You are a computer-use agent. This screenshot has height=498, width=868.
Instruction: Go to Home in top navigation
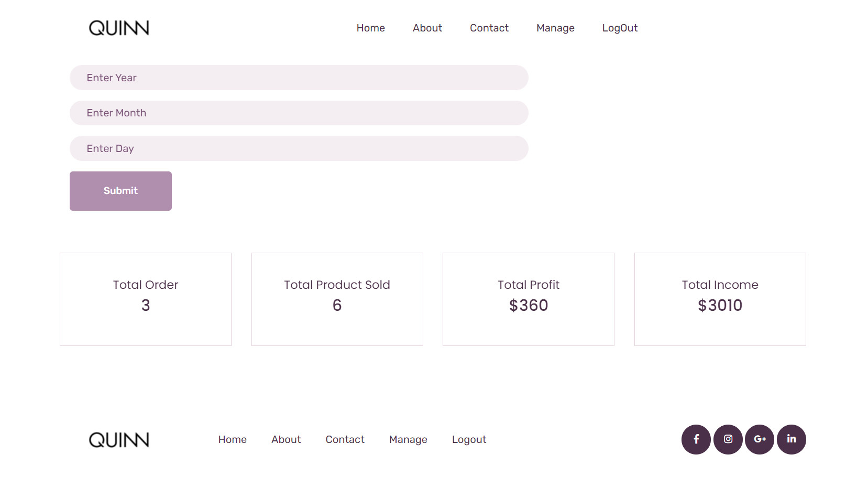371,28
